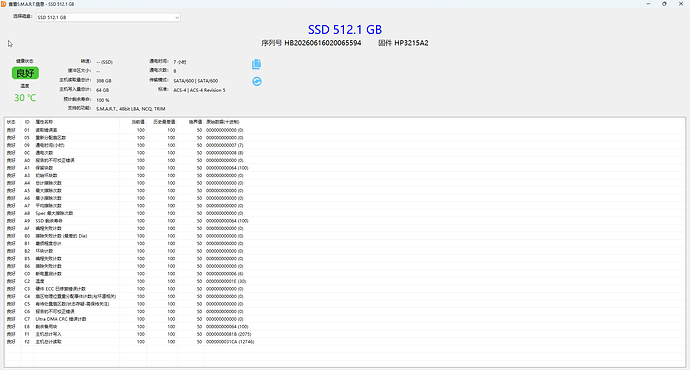The image size is (690, 370).
Task: Click supported features S.M.A.R.T., 48bit LBA, NCQ, TRIM
Action: click(131, 109)
